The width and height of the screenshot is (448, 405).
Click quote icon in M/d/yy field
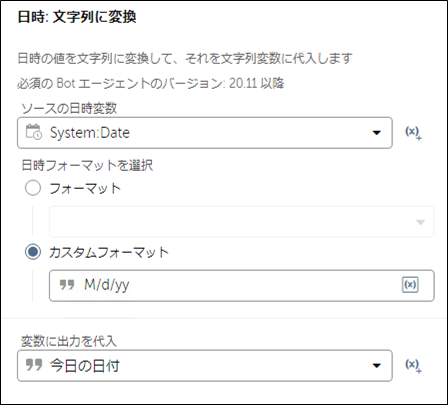tap(67, 284)
